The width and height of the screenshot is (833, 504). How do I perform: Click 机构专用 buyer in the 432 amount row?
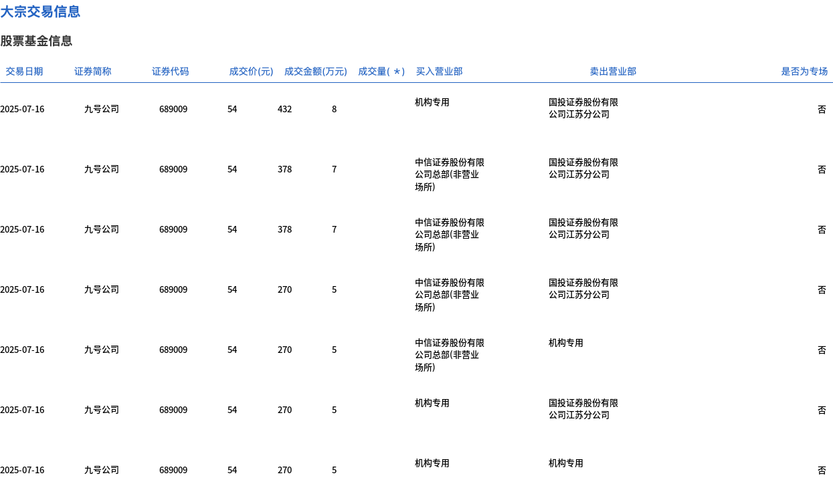[x=432, y=102]
